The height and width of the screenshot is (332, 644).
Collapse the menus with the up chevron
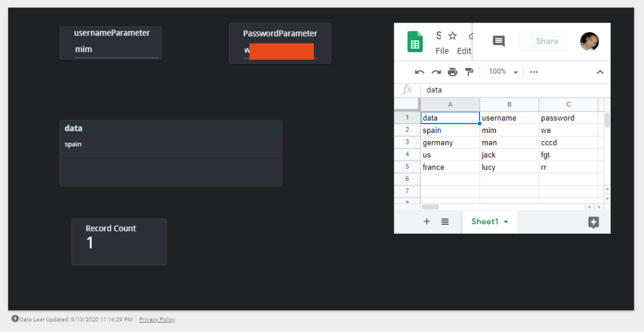(600, 72)
